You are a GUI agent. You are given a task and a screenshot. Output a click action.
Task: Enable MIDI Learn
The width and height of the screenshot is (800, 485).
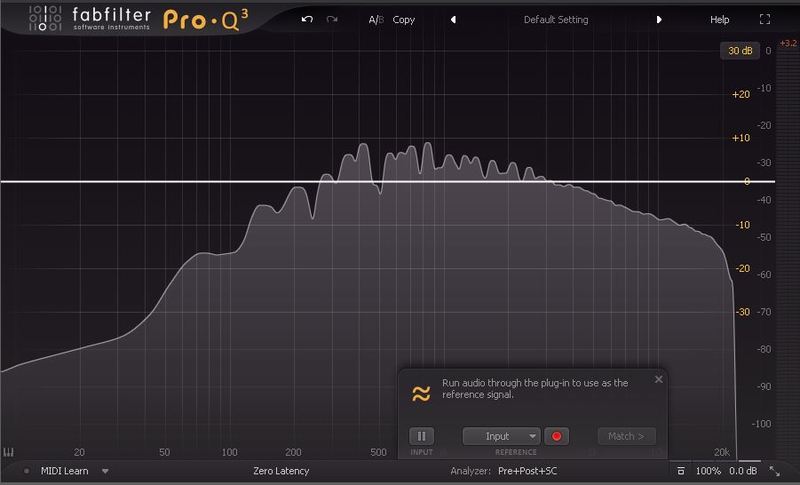(x=64, y=471)
